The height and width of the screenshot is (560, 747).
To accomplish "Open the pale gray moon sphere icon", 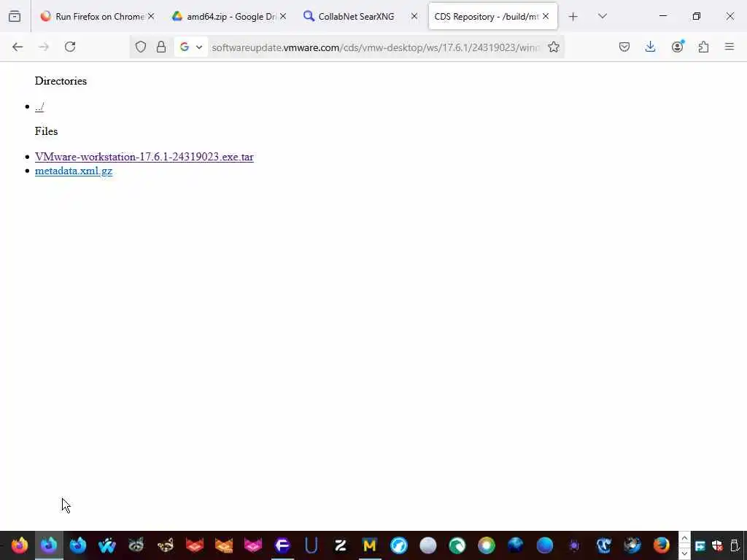I will 427,545.
